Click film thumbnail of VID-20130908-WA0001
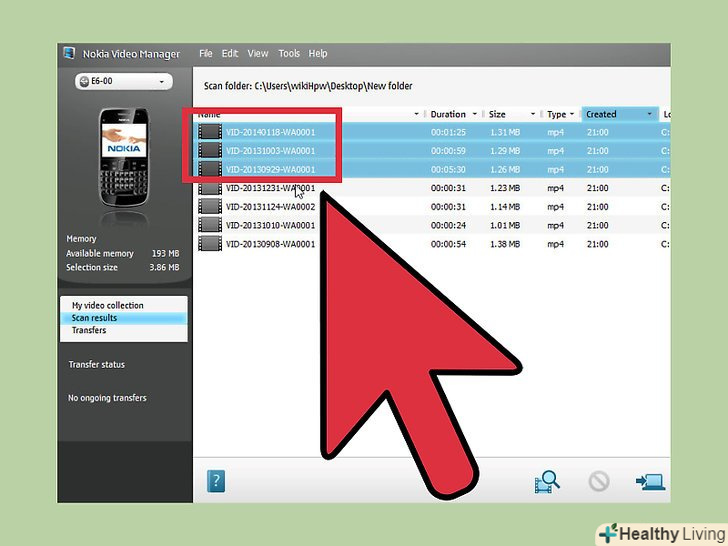This screenshot has width=728, height=546. (210, 244)
